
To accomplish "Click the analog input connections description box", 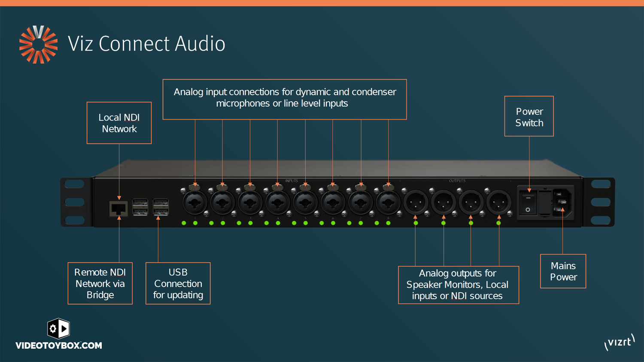I will [285, 99].
